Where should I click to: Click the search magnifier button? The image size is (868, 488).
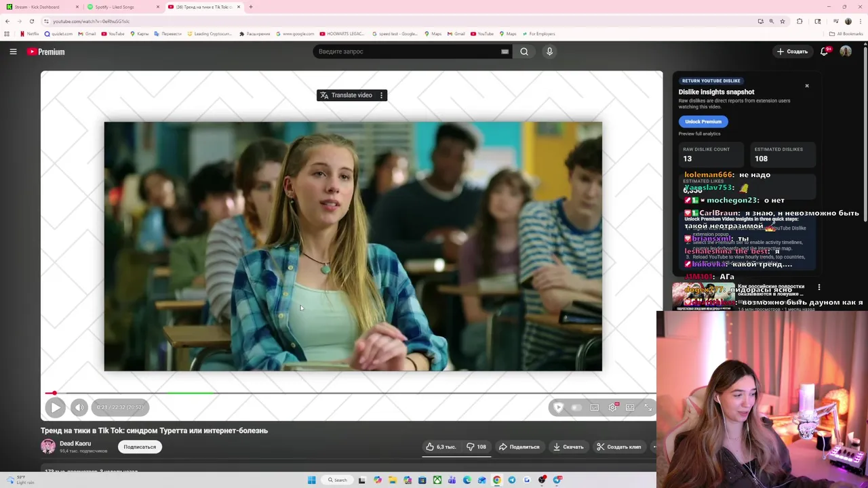pos(524,52)
